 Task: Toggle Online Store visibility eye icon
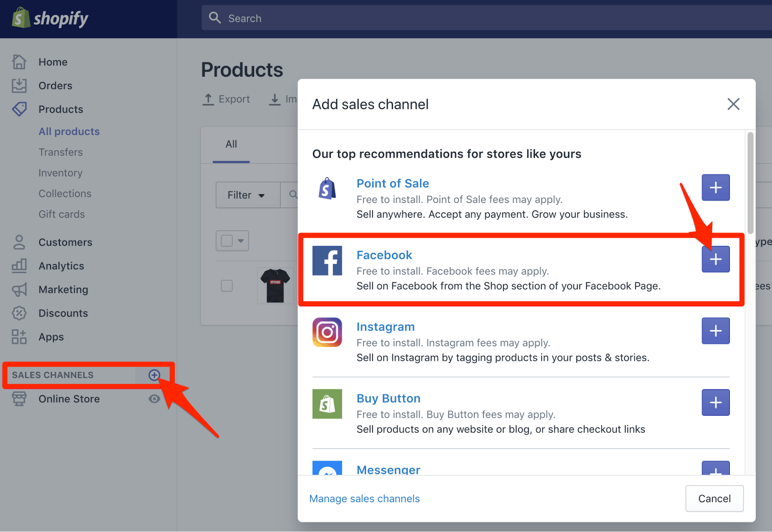154,398
